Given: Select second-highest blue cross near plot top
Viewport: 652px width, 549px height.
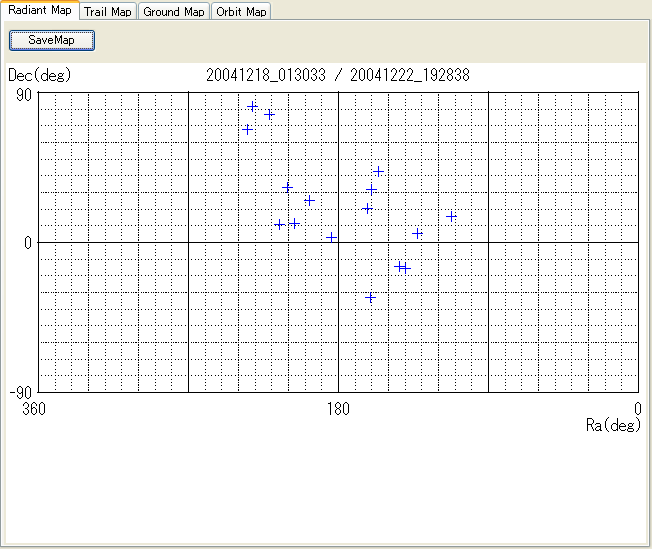Looking at the screenshot, I should 269,114.
